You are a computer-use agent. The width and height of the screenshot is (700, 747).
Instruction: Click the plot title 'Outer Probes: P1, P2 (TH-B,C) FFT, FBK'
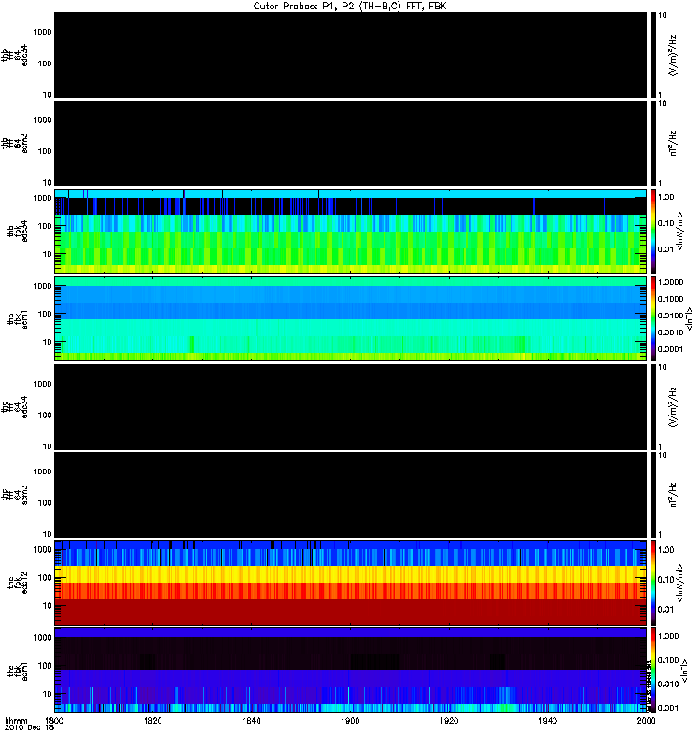(349, 7)
